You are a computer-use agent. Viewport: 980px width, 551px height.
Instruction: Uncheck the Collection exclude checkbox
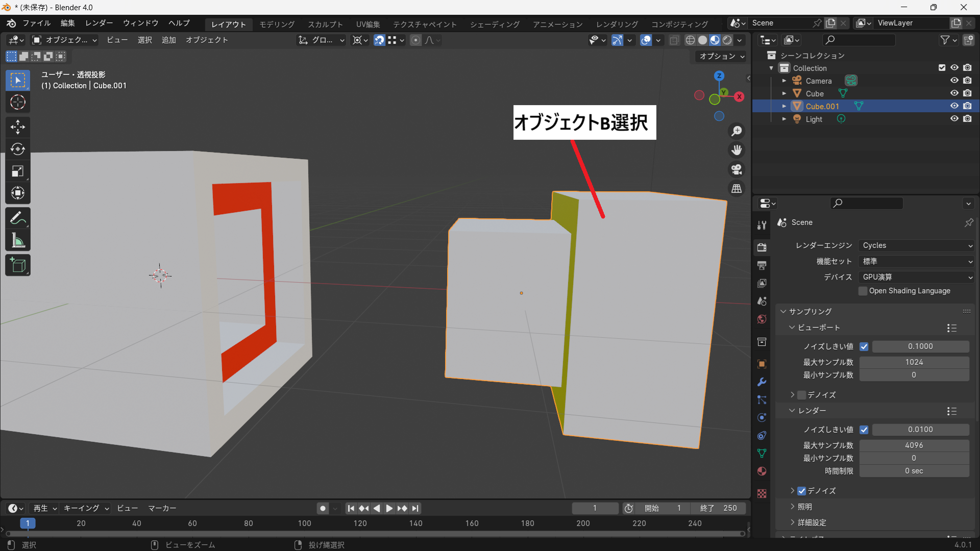(942, 68)
